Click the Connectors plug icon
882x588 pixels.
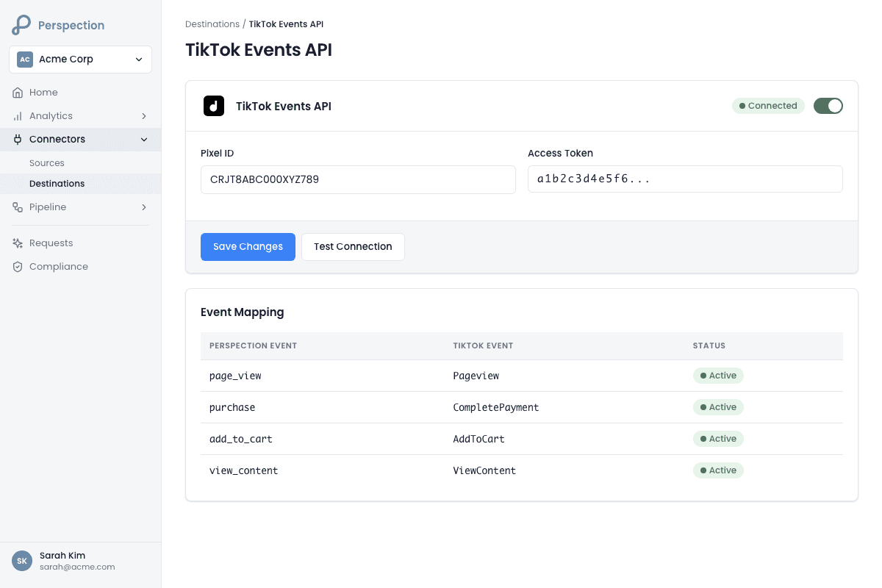coord(18,140)
